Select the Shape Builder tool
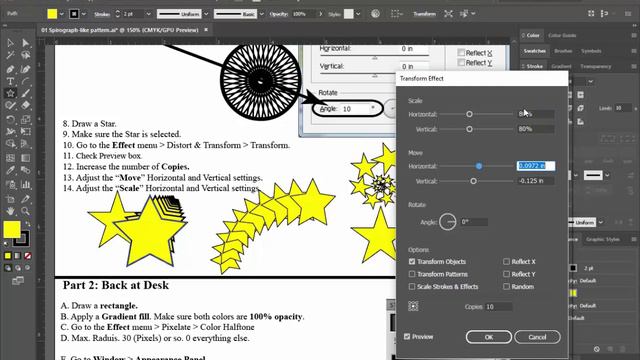This screenshot has height=360, width=640. (10, 144)
